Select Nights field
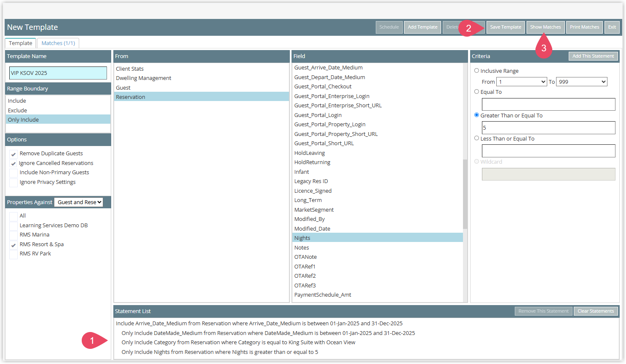The image size is (626, 364). tap(377, 238)
